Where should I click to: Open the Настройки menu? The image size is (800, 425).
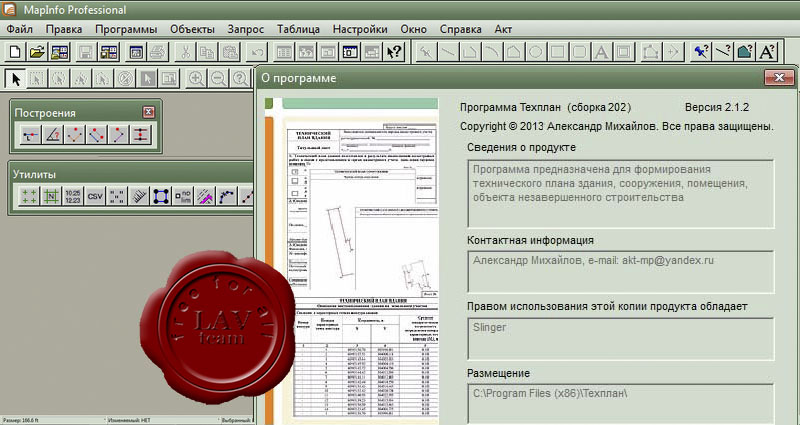[x=360, y=29]
